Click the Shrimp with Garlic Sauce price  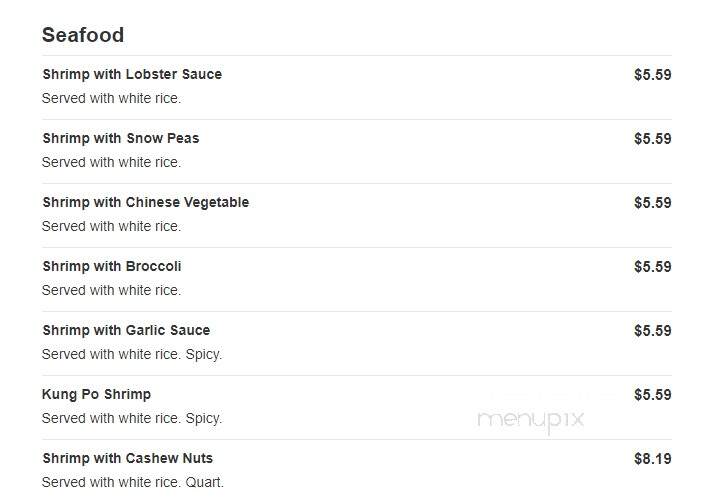[652, 330]
